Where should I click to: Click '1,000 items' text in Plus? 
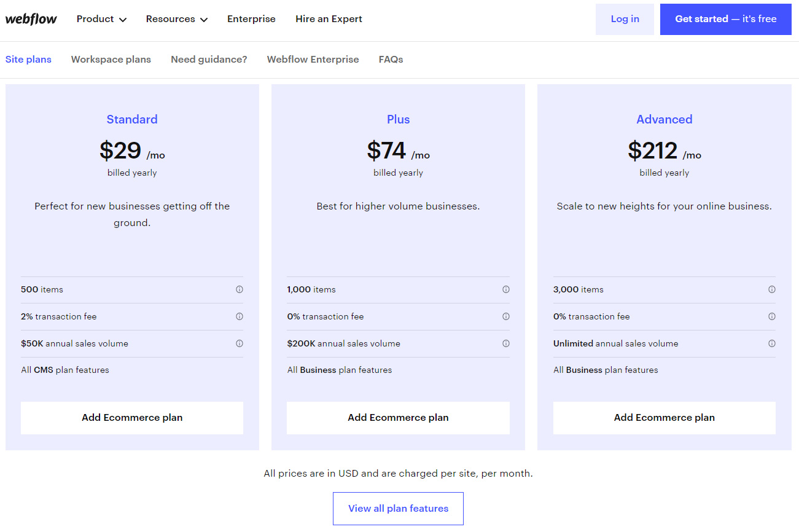tap(311, 289)
